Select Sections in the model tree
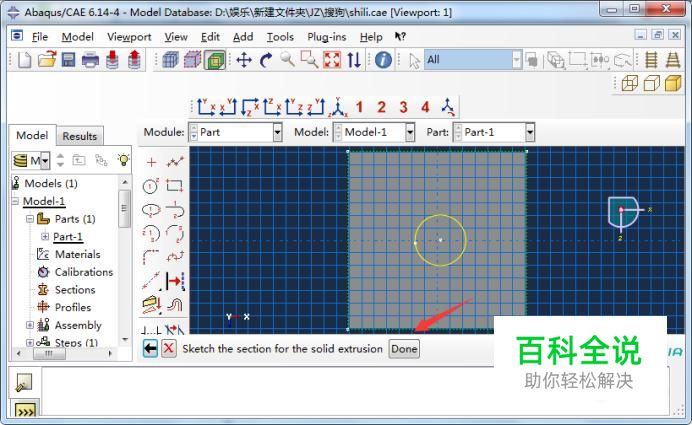Screen dimensions: 692x425 [x=75, y=290]
